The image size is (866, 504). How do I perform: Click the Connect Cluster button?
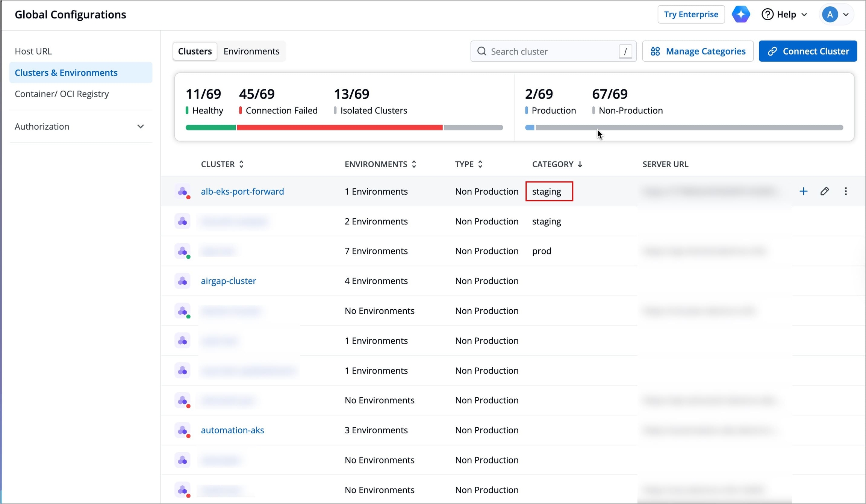(808, 51)
